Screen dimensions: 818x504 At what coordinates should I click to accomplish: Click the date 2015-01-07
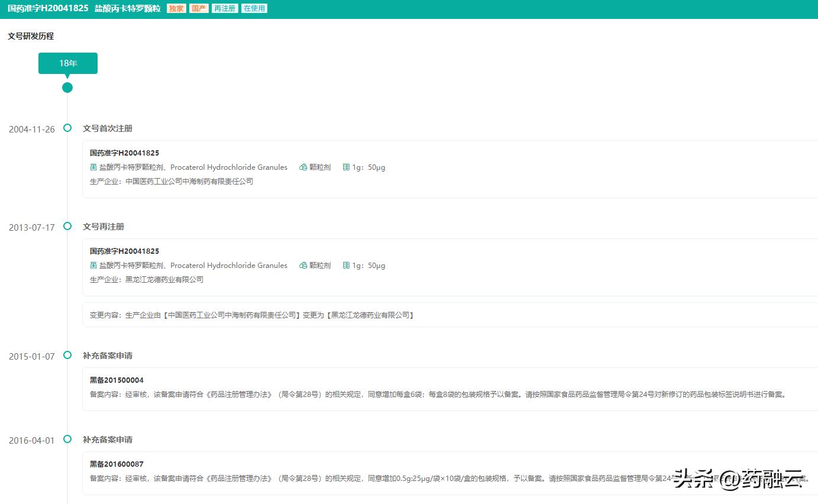pyautogui.click(x=32, y=357)
